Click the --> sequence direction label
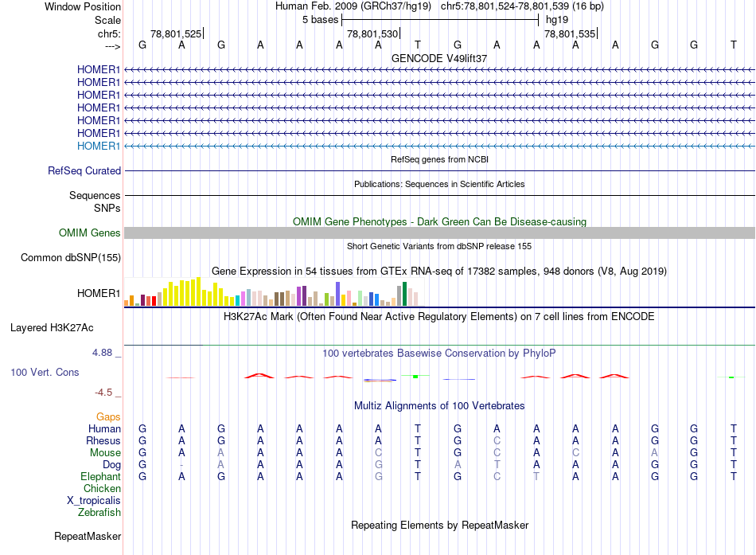 click(112, 46)
